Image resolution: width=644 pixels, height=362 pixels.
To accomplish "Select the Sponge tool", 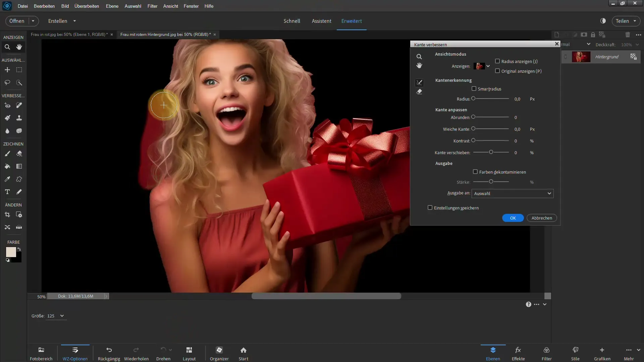I will [x=19, y=131].
